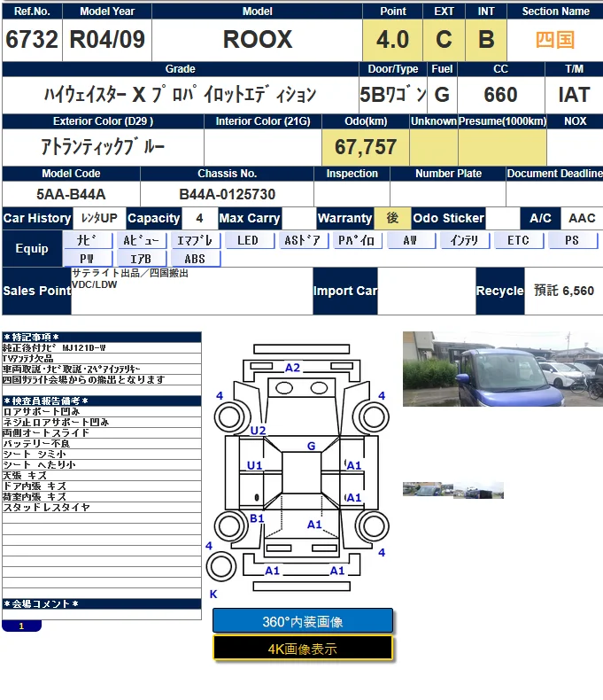The width and height of the screenshot is (603, 700).
Task: Select page 1 tab under comments
Action: 21,626
